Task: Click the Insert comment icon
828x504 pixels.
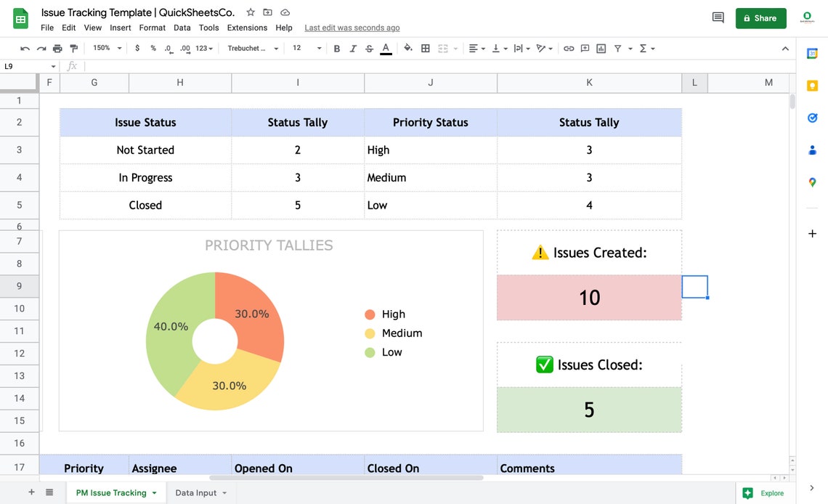Action: [x=585, y=49]
